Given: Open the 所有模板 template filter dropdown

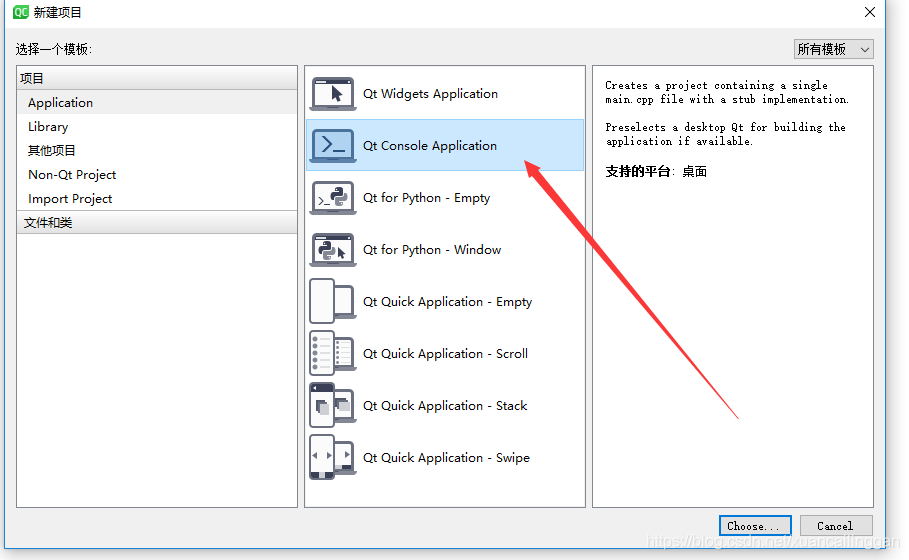Looking at the screenshot, I should (833, 49).
